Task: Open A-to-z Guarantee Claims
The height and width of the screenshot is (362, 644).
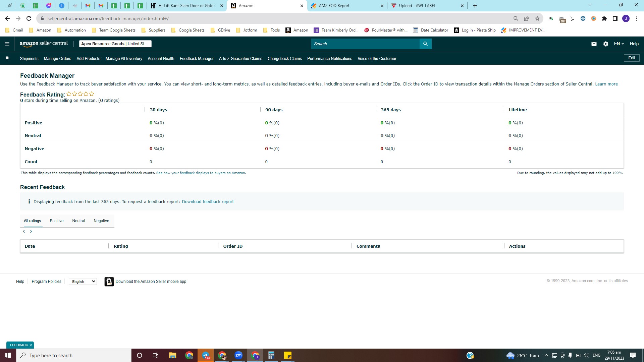Action: [240, 59]
